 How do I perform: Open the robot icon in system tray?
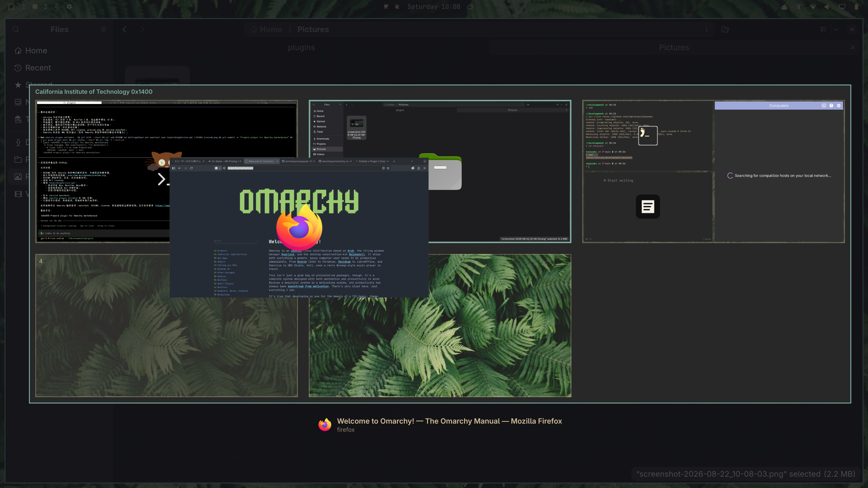784,7
